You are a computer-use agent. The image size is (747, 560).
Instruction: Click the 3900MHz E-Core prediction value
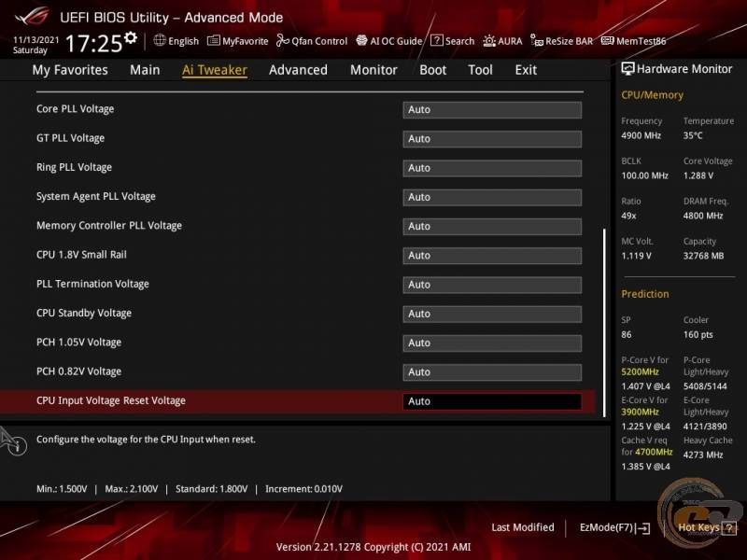tap(640, 412)
